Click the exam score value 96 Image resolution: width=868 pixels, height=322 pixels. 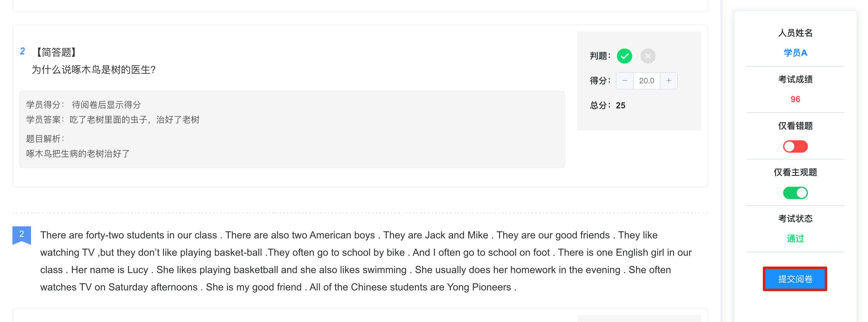(x=795, y=99)
